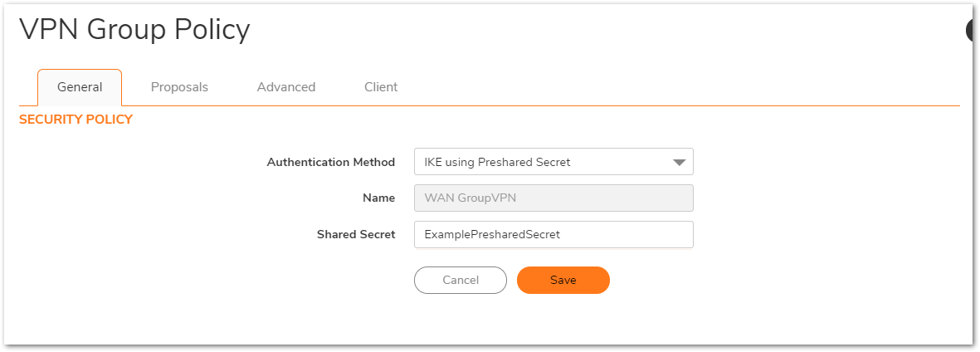Click the greyed-out Name input field
The width and height of the screenshot is (980, 352).
tap(553, 198)
